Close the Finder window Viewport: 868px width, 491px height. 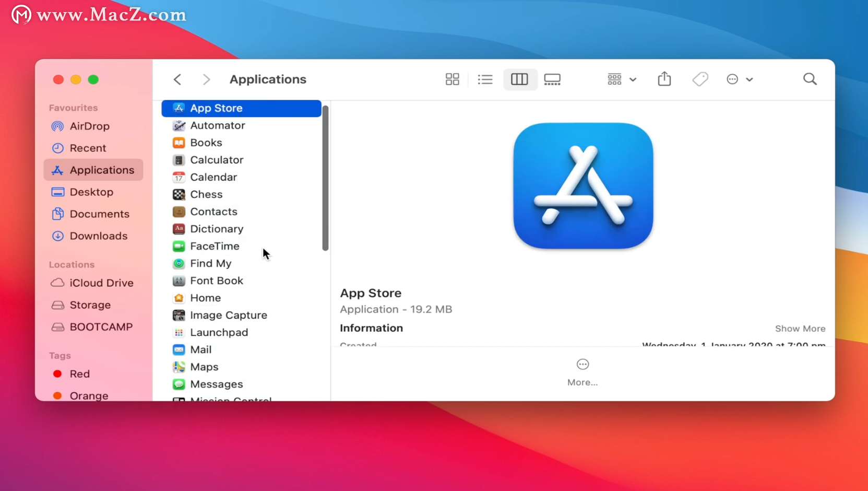pos(58,79)
